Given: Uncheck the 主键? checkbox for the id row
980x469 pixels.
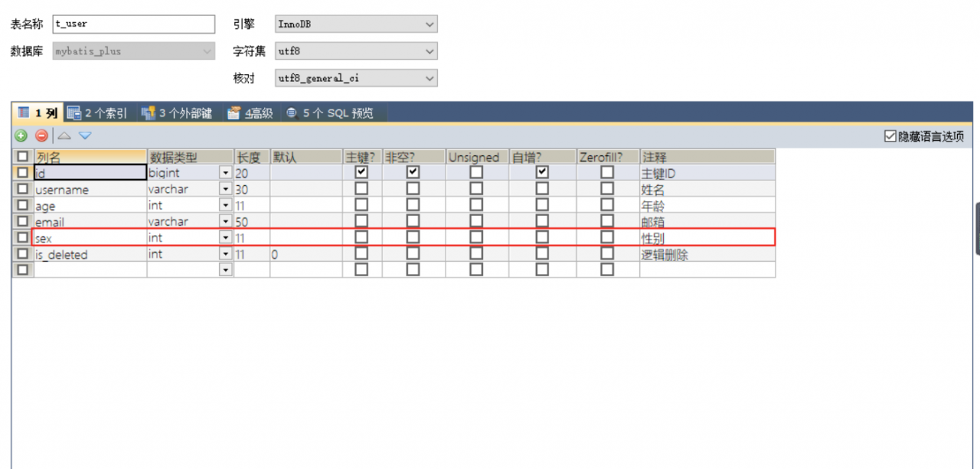Looking at the screenshot, I should click(362, 173).
